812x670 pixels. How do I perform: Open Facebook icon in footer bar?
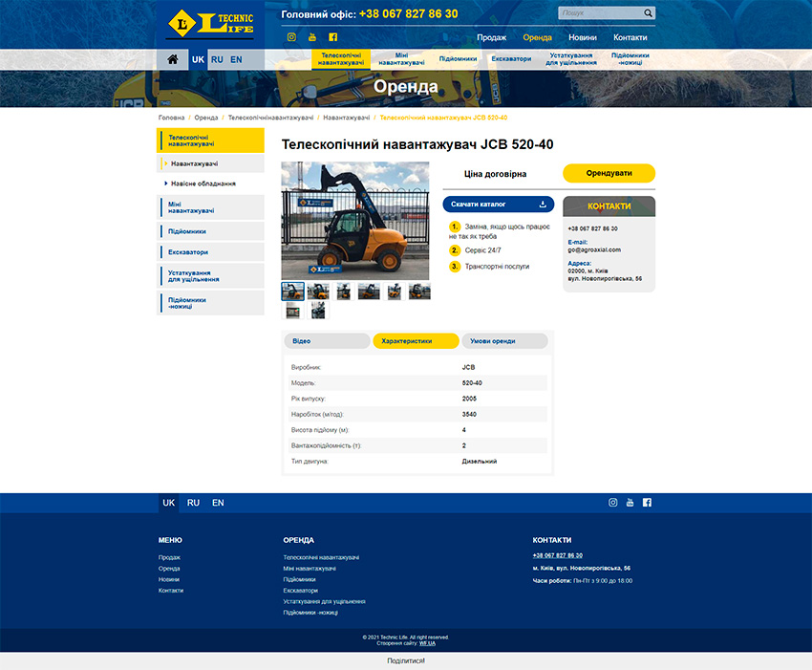[647, 503]
